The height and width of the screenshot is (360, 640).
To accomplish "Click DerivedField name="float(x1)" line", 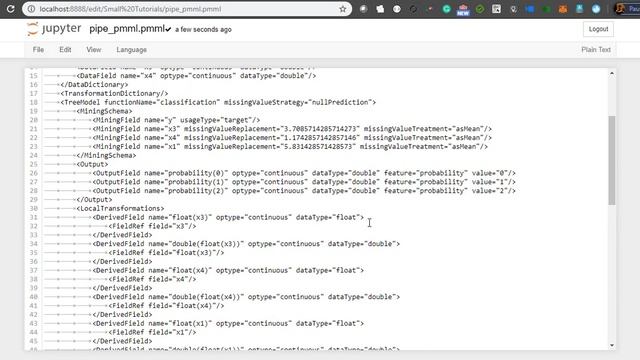I will 228,323.
